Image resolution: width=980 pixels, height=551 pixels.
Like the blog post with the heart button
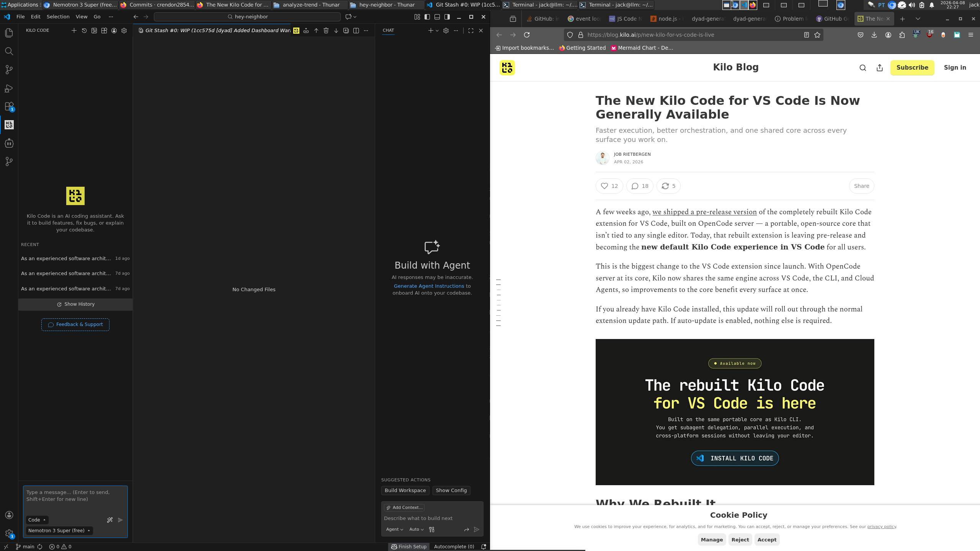pyautogui.click(x=609, y=186)
